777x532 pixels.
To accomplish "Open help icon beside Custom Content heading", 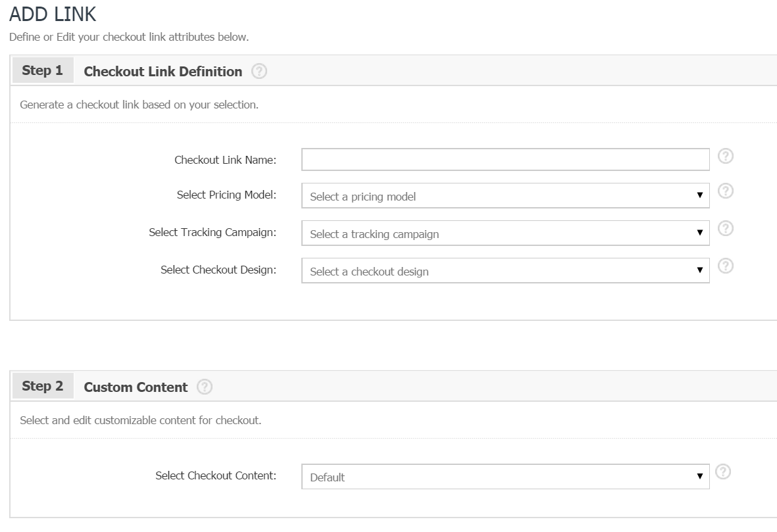I will [x=205, y=387].
